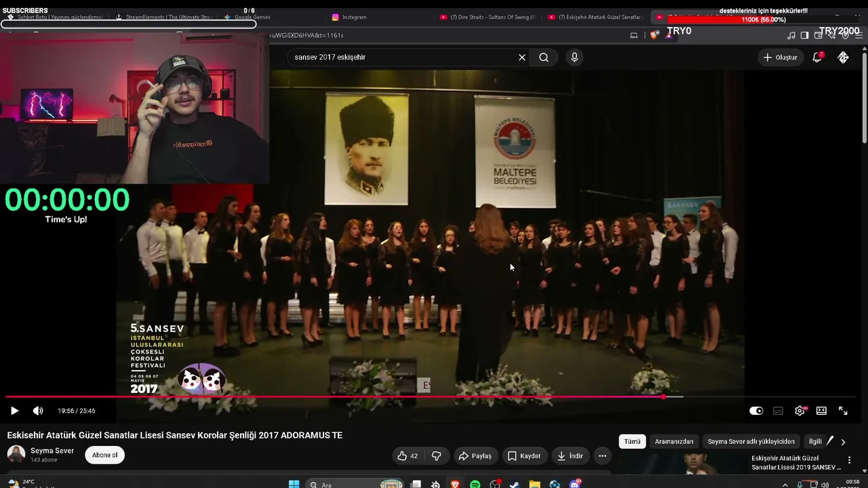Screen dimensions: 868x488
Task: Show hidden system tray icons
Action: click(785, 484)
